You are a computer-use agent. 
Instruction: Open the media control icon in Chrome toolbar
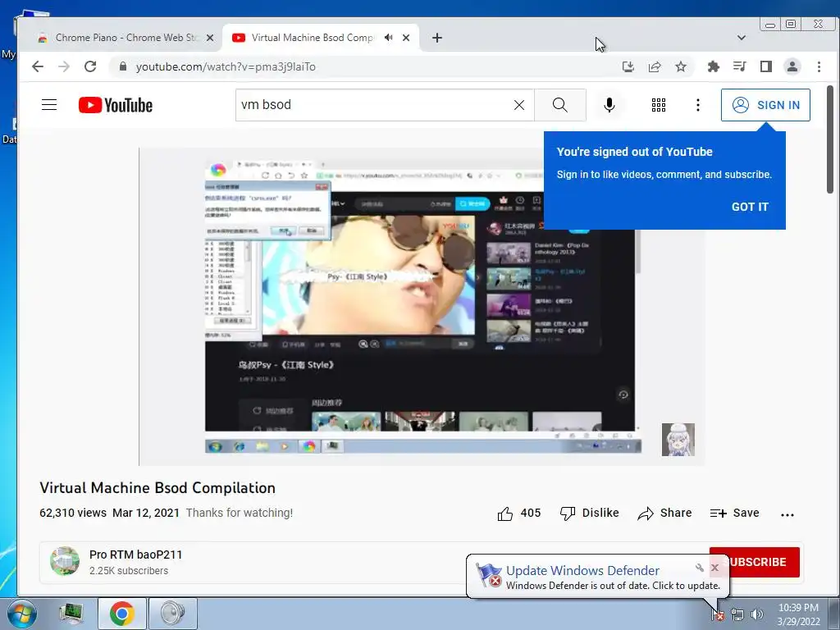[739, 66]
